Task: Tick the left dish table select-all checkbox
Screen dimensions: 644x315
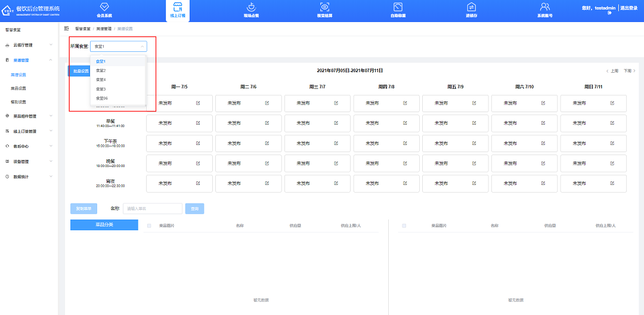Action: point(149,226)
